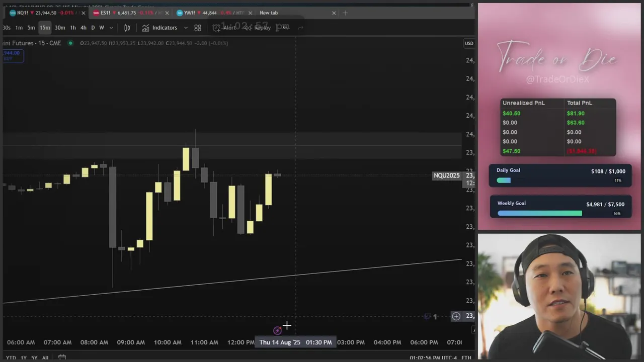Select the W weekly timeframe
Viewport: 644px width, 362px height.
102,28
